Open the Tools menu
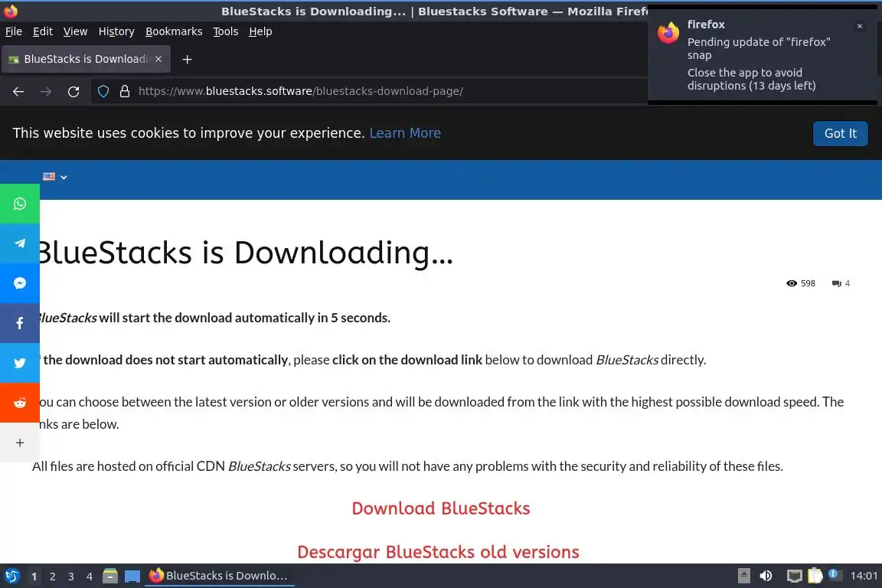 (x=226, y=31)
